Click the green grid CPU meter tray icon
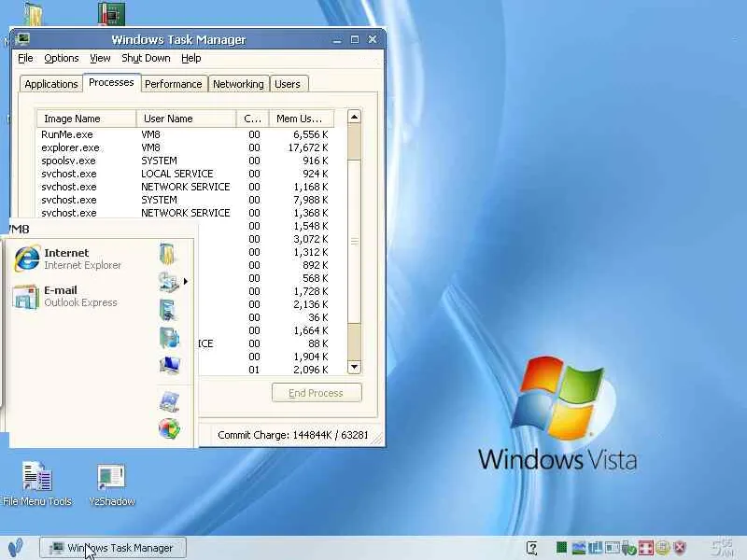This screenshot has height=560, width=747. click(562, 548)
